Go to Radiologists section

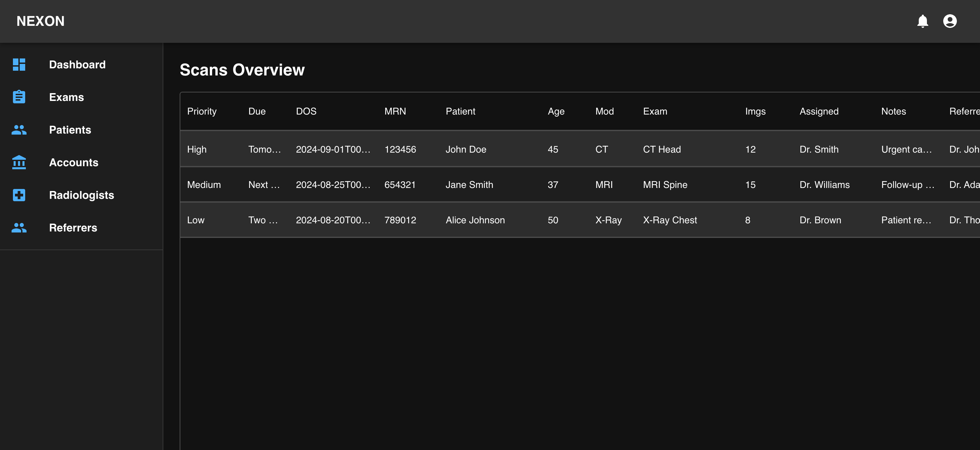click(81, 195)
